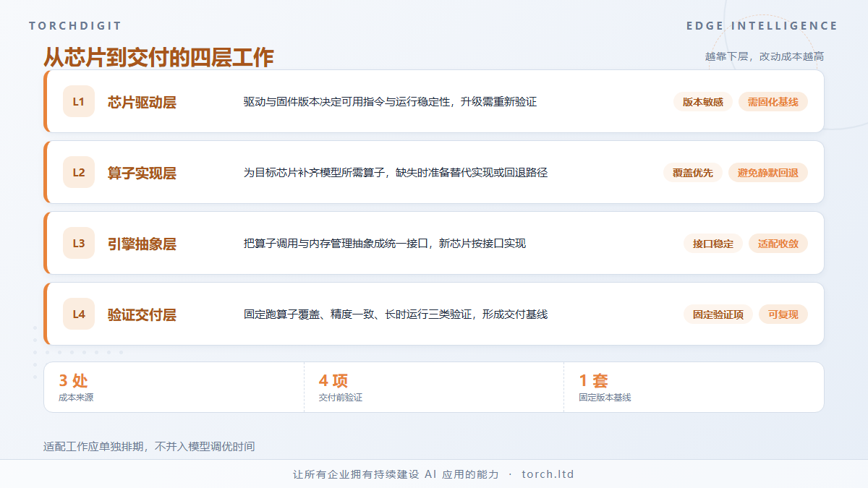The image size is (868, 488).
Task: Select the 避免静默回退 tag
Action: click(x=768, y=173)
